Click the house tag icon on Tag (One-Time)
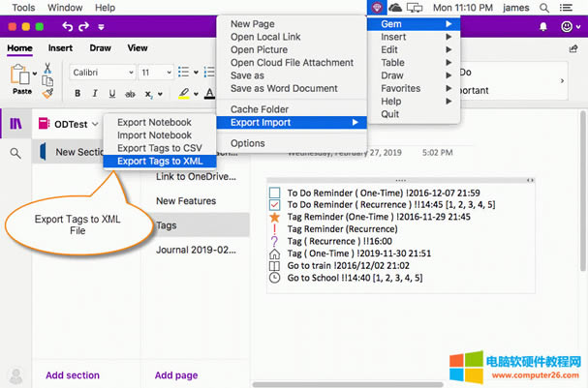The height and width of the screenshot is (388, 588). click(x=274, y=254)
